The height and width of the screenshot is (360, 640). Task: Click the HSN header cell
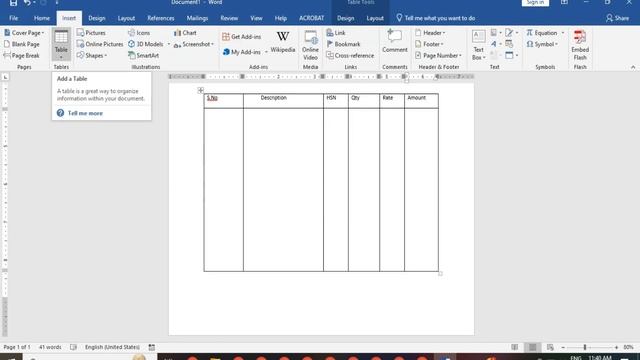pos(336,101)
